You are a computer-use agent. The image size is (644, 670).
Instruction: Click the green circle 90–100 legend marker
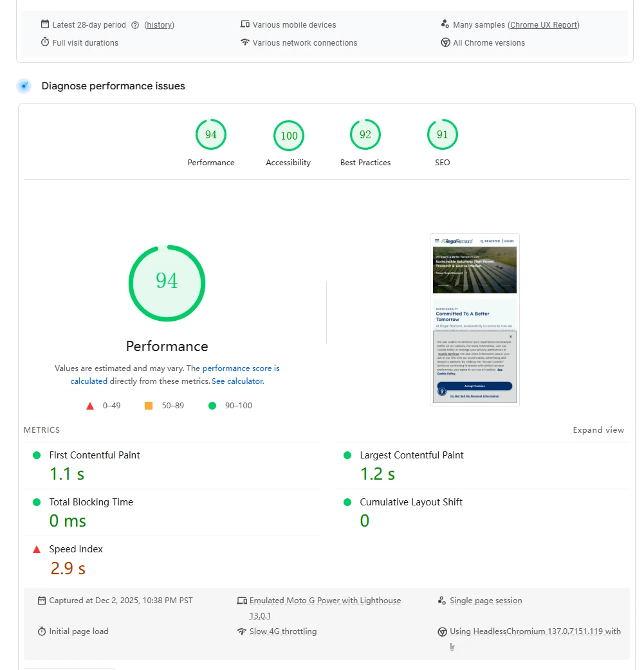pyautogui.click(x=212, y=406)
